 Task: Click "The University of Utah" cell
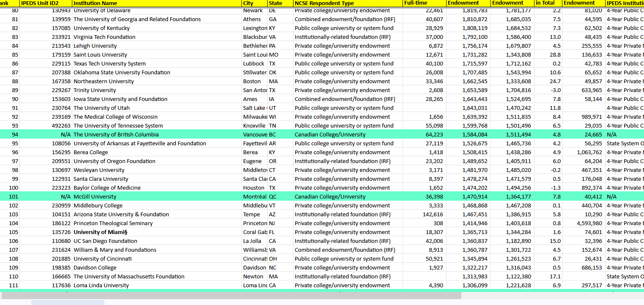157,108
